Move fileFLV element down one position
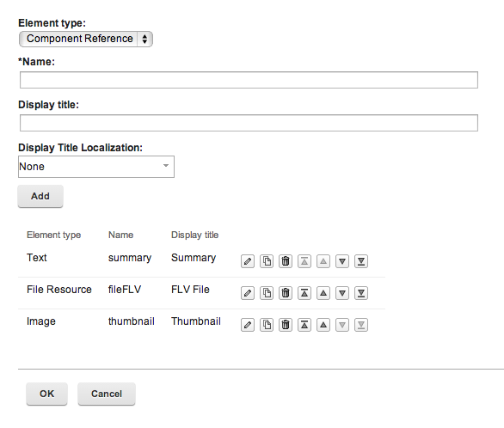Viewport: 504px width, 428px height. point(342,293)
